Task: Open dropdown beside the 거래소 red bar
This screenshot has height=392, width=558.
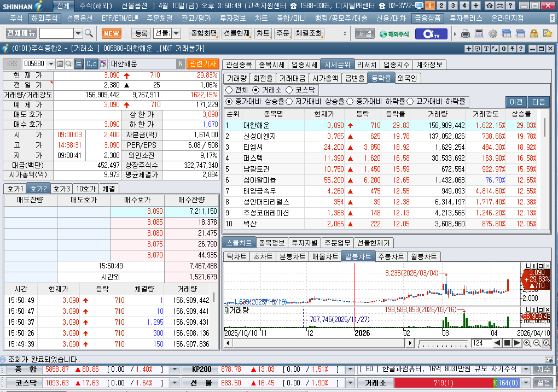Action: [x=526, y=383]
